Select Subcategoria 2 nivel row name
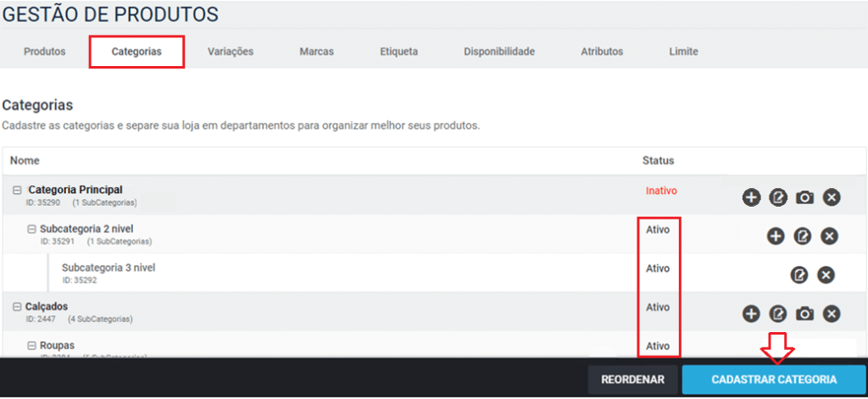This screenshot has width=868, height=399. coord(86,229)
